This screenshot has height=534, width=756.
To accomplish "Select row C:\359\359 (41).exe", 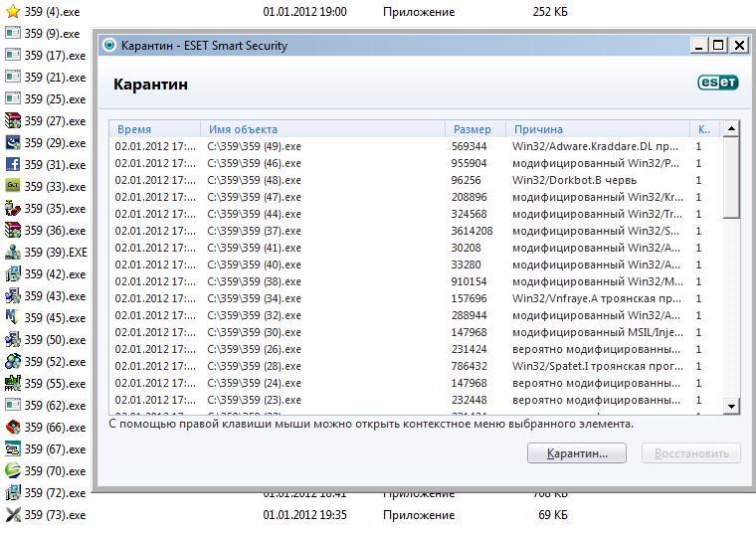I will 416,248.
